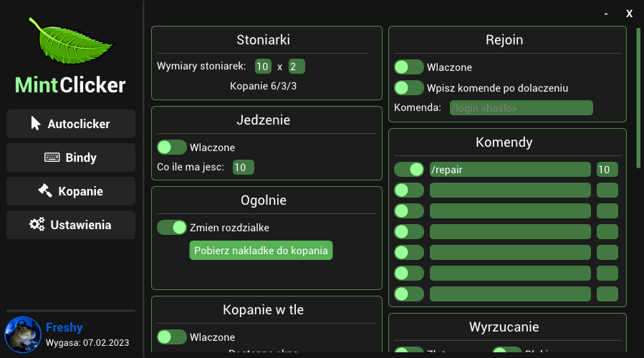Click the Komenda /login input field
The width and height of the screenshot is (644, 358).
[522, 108]
